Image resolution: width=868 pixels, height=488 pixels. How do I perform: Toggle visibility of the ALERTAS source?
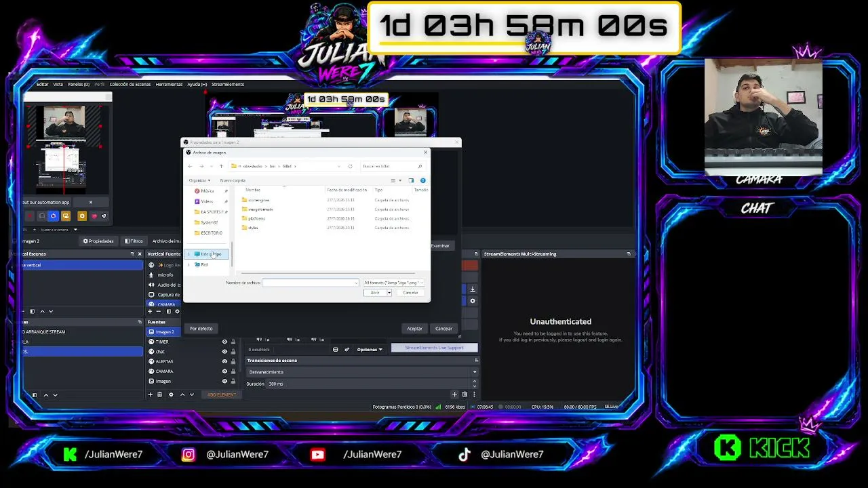point(224,361)
